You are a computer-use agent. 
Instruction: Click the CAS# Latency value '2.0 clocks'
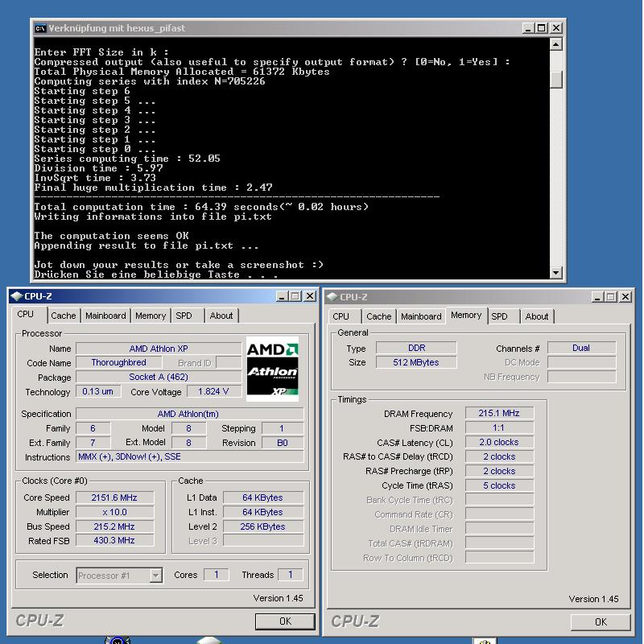499,442
